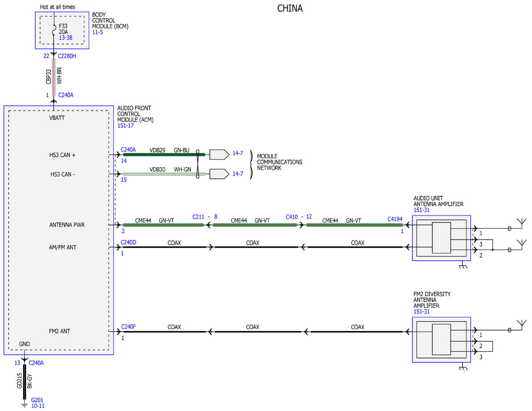Screen dimensions: 532x411
Task: Click the C240A link at the VBATT pin 1
Action: coord(66,95)
